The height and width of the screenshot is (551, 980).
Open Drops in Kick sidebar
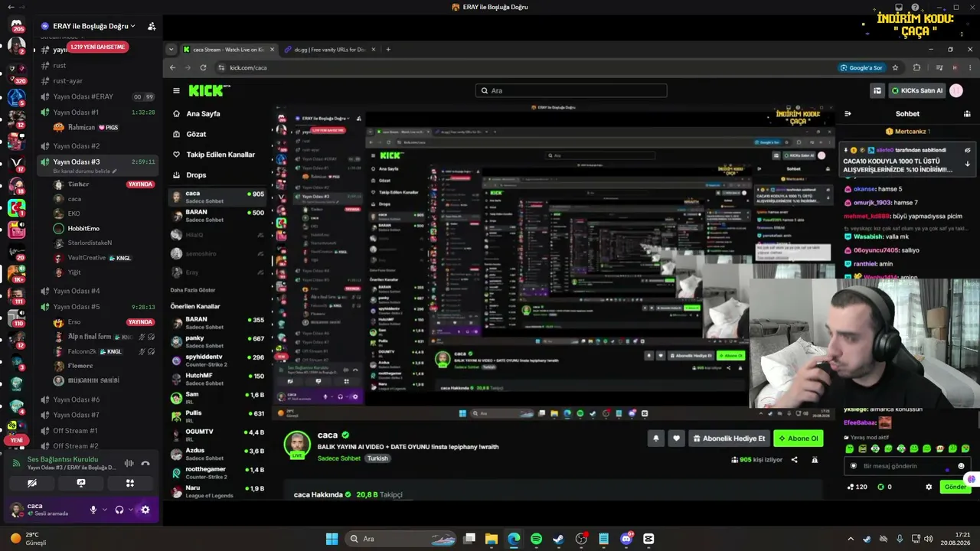click(x=196, y=174)
